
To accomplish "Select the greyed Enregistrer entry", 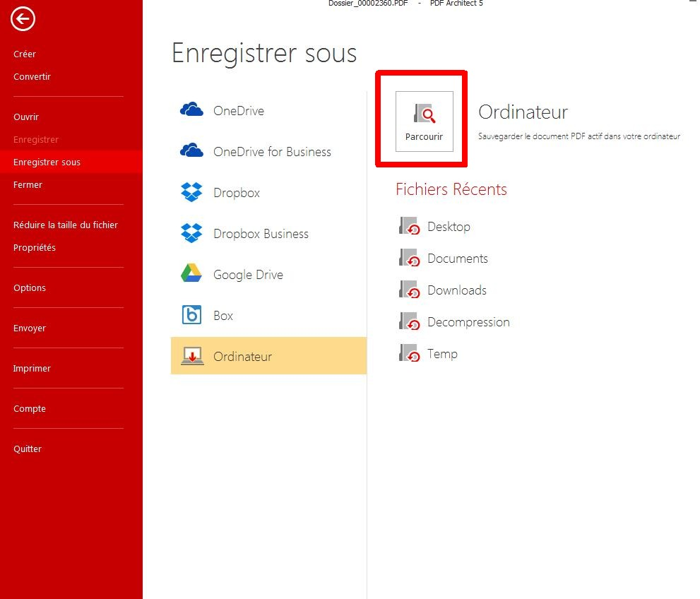I will (x=36, y=139).
